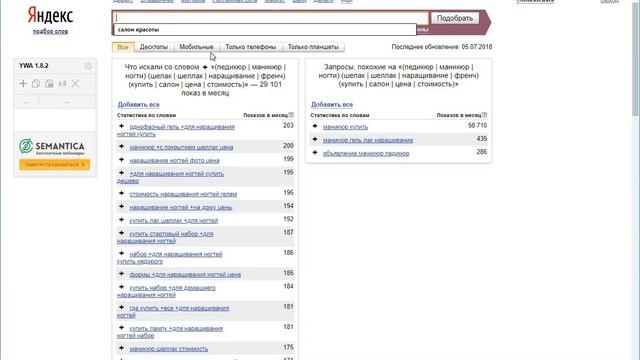The width and height of the screenshot is (640, 360).
Task: Add 'маникюр с покрытием шеллак цена' via plus
Action: pos(121,146)
